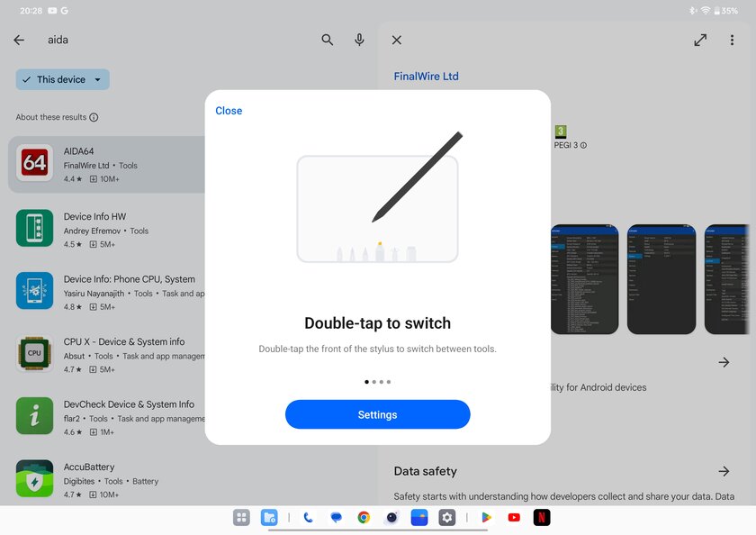Open the CPU X app icon
Image resolution: width=756 pixels, height=535 pixels.
[x=34, y=353]
